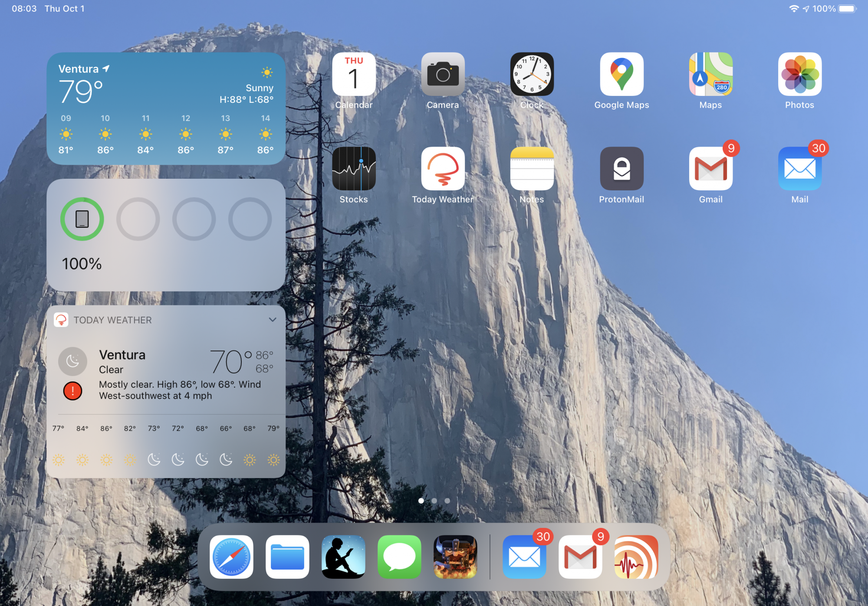Launch the ProtonMail app
This screenshot has height=606, width=868.
point(621,168)
